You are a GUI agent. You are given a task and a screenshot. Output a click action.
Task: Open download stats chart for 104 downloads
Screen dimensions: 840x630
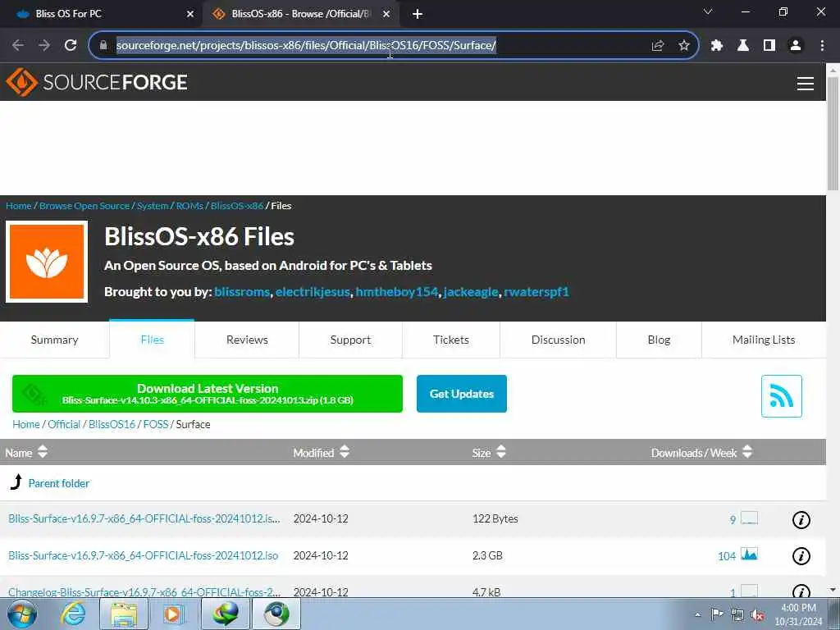750,555
